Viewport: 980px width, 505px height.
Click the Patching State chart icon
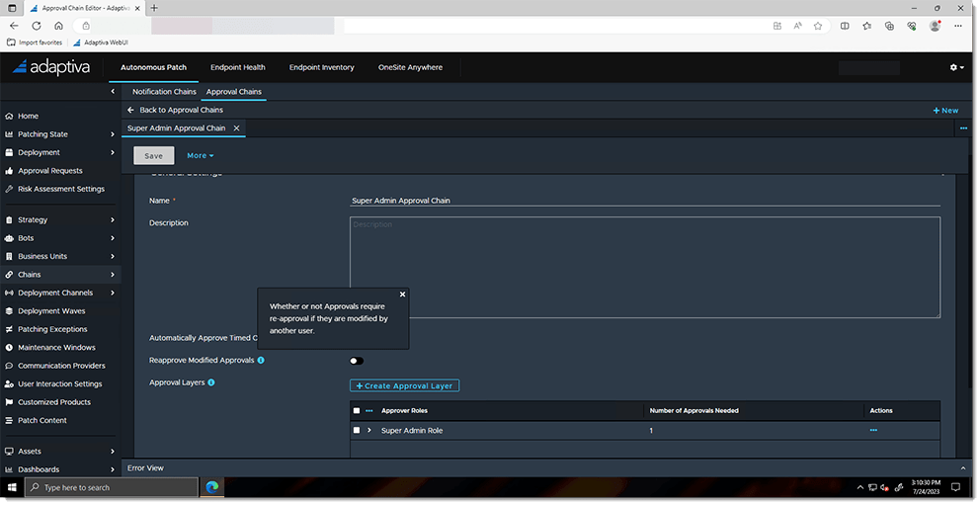tap(9, 134)
